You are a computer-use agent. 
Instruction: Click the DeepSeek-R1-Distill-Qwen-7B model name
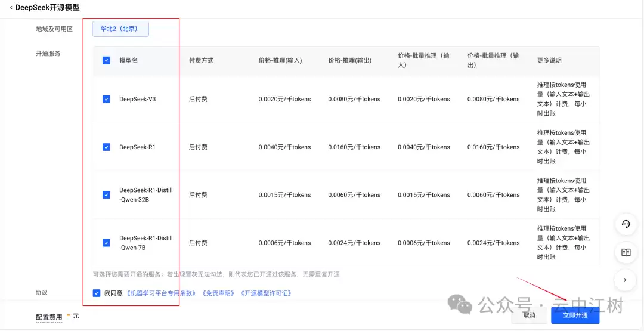coord(146,243)
